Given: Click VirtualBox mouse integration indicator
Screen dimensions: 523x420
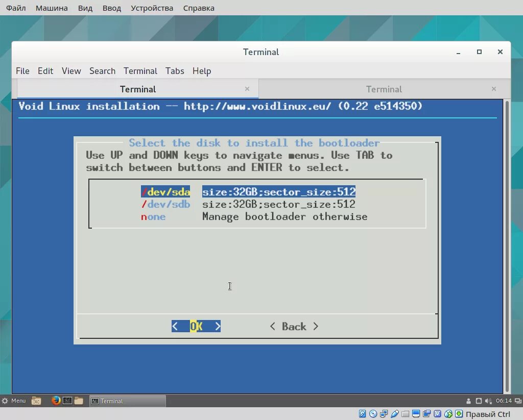Looking at the screenshot, I should pos(448,414).
